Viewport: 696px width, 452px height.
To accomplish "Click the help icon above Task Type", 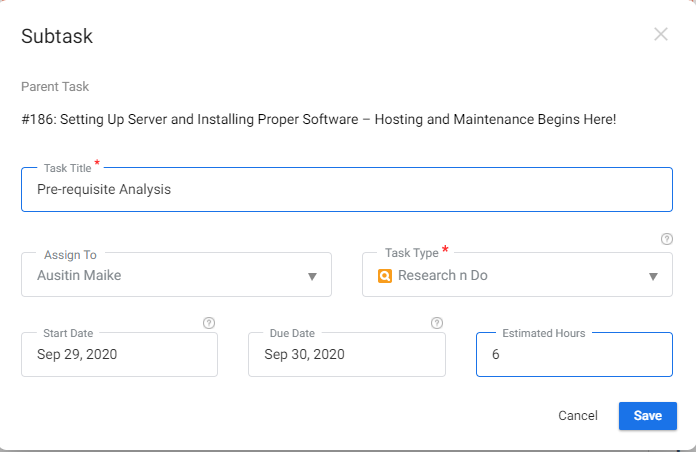I will click(667, 239).
